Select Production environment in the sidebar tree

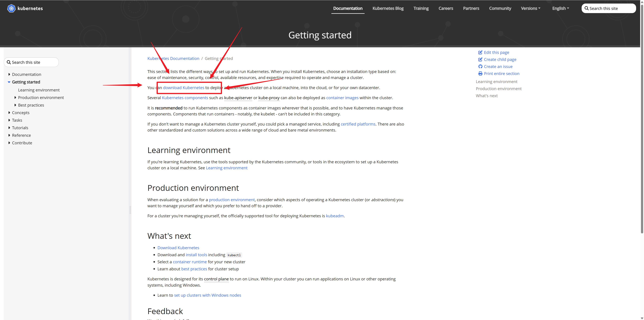[41, 97]
